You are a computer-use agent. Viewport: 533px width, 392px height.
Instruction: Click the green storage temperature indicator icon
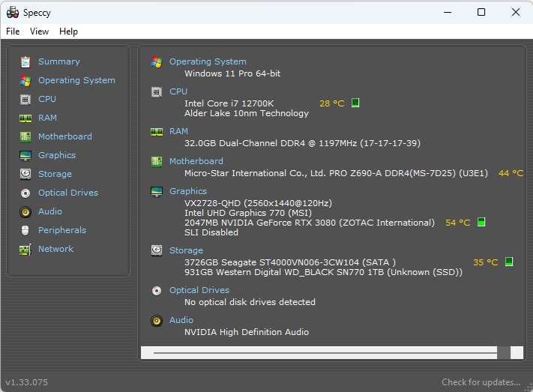(509, 262)
